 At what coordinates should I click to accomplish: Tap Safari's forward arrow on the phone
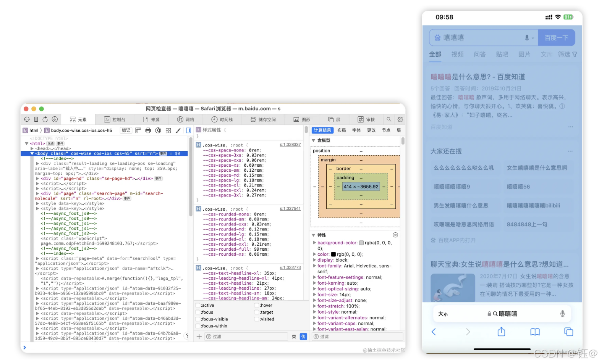[468, 332]
